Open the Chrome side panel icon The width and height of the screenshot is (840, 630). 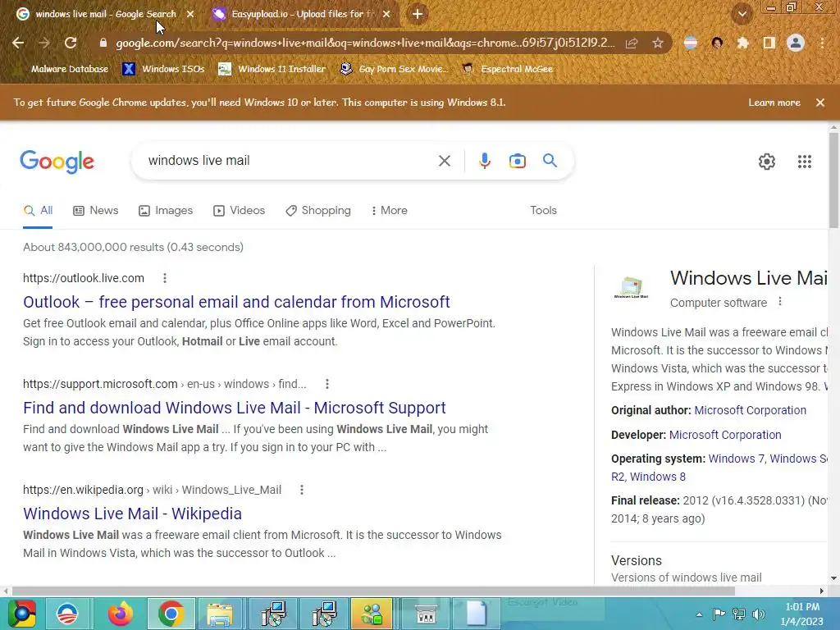pos(769,43)
